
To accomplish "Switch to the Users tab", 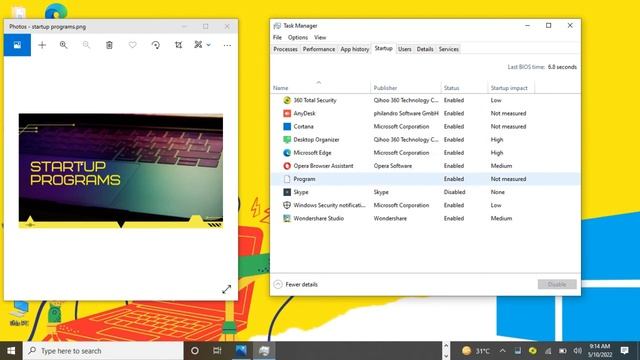I will (404, 49).
